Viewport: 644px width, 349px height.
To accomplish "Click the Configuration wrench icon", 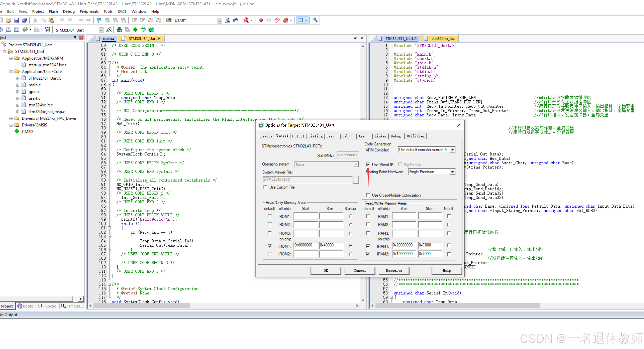I will coord(315,20).
